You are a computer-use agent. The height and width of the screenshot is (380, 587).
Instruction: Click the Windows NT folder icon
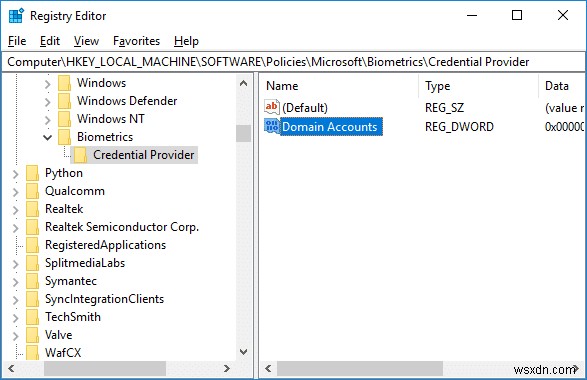click(x=65, y=119)
